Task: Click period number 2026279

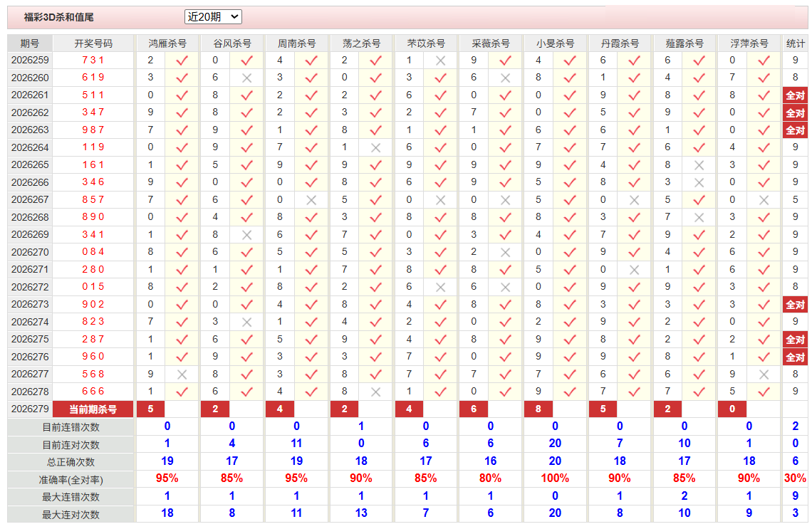Action: tap(30, 409)
